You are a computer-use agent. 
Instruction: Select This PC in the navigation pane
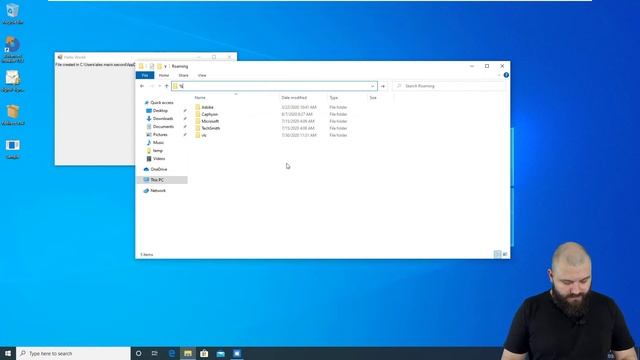pyautogui.click(x=162, y=180)
